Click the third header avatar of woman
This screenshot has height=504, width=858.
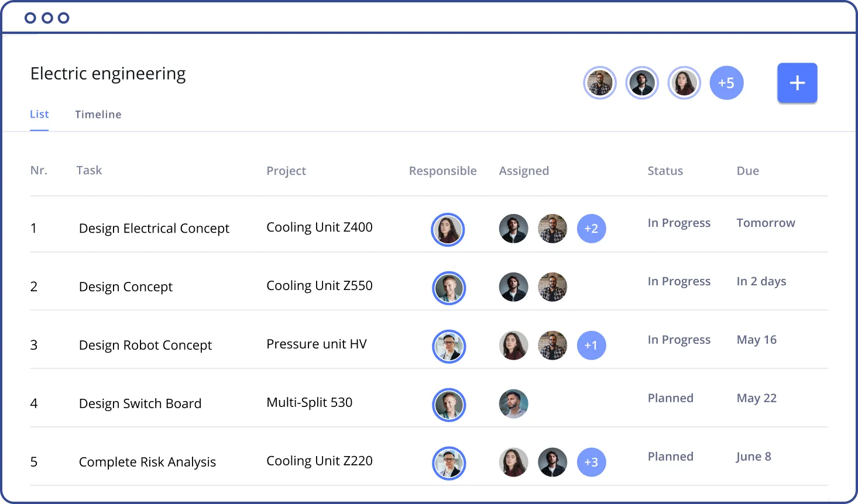tap(684, 83)
